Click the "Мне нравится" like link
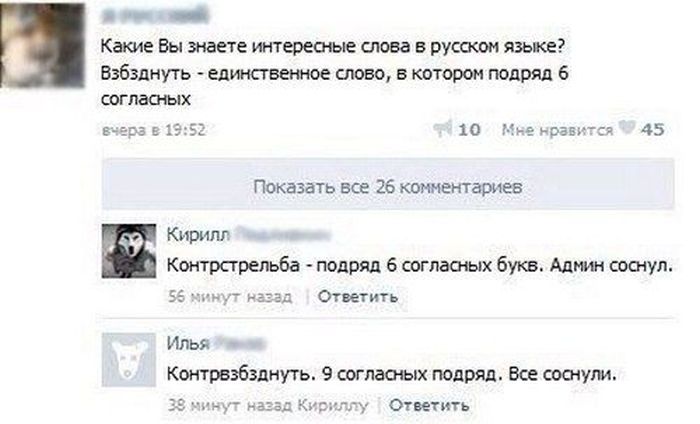700x424 pixels. click(x=556, y=128)
